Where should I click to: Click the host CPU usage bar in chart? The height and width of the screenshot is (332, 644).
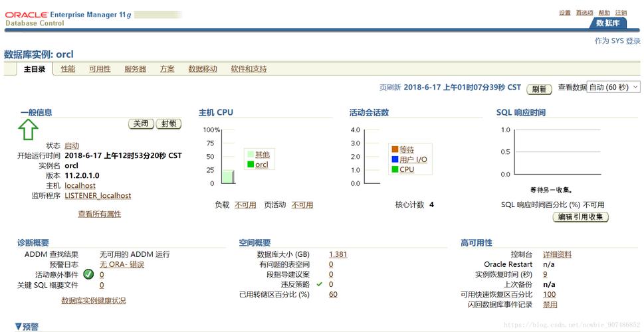tap(229, 177)
